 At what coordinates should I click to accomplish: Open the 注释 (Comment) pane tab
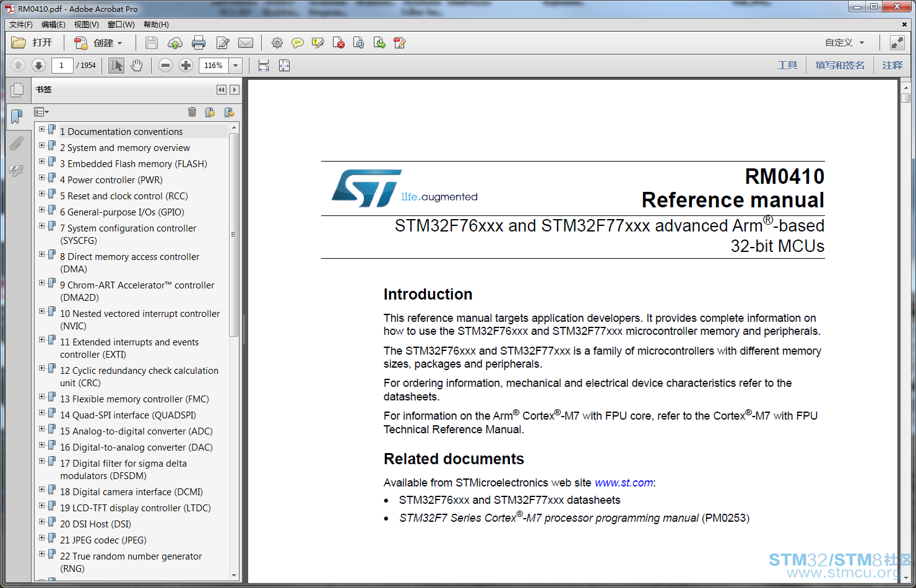point(892,65)
